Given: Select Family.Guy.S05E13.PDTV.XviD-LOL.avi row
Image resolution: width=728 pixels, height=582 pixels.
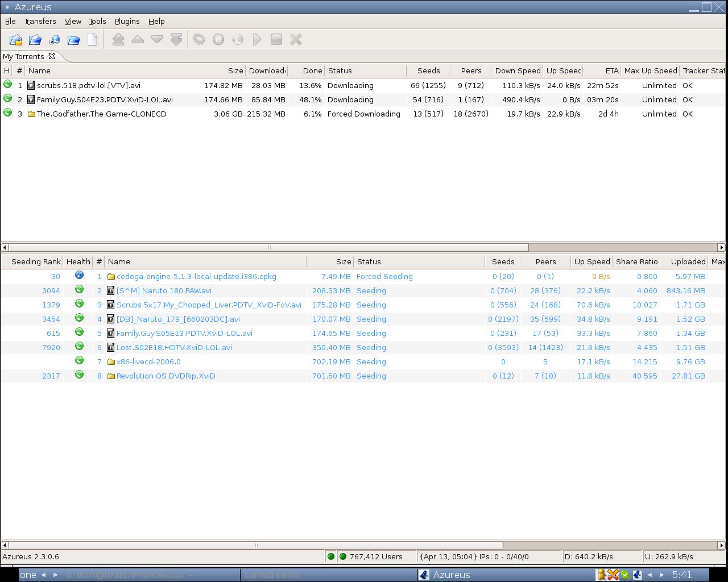Looking at the screenshot, I should (363, 333).
